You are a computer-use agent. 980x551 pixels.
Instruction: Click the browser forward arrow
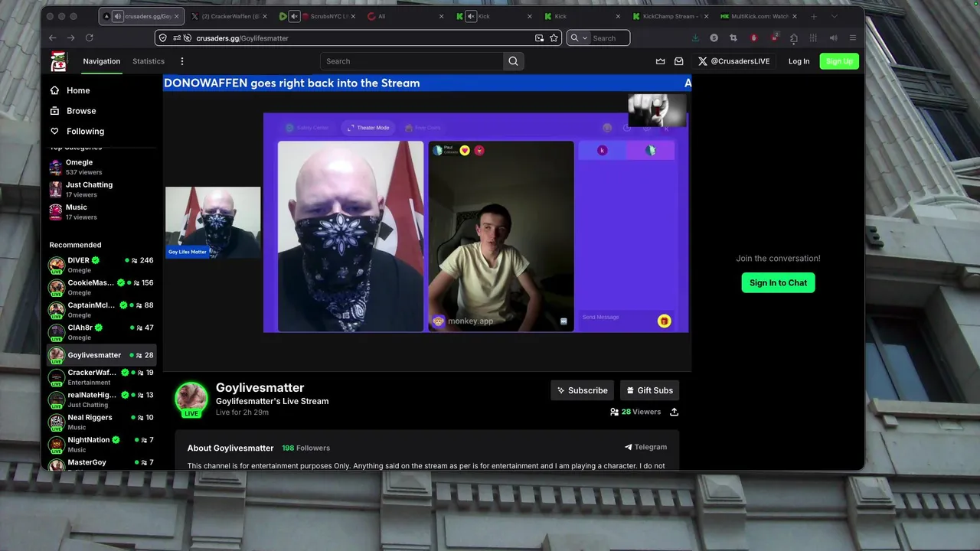pyautogui.click(x=70, y=37)
